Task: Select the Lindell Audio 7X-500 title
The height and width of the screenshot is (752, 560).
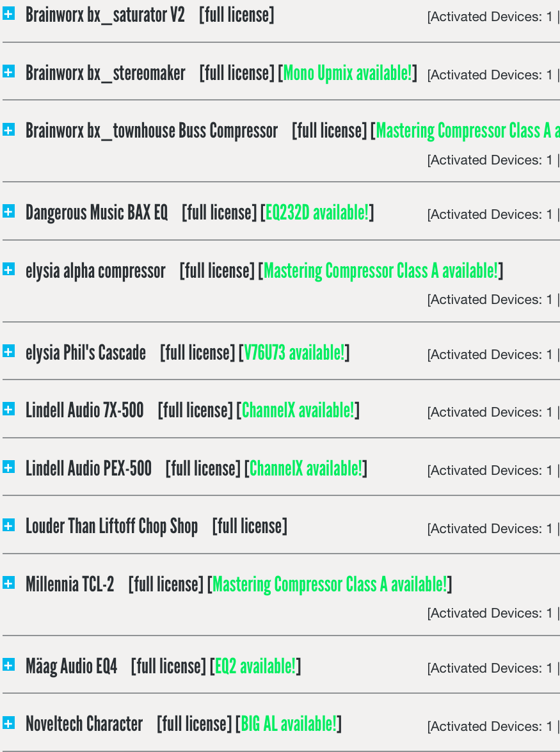Action: [84, 410]
